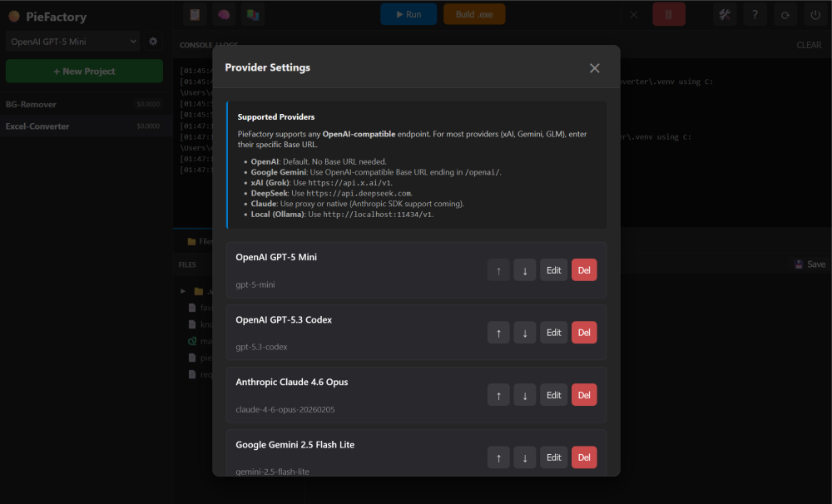Viewport: 832px width, 504px height.
Task: Close the Provider Settings dialog
Action: click(x=594, y=68)
